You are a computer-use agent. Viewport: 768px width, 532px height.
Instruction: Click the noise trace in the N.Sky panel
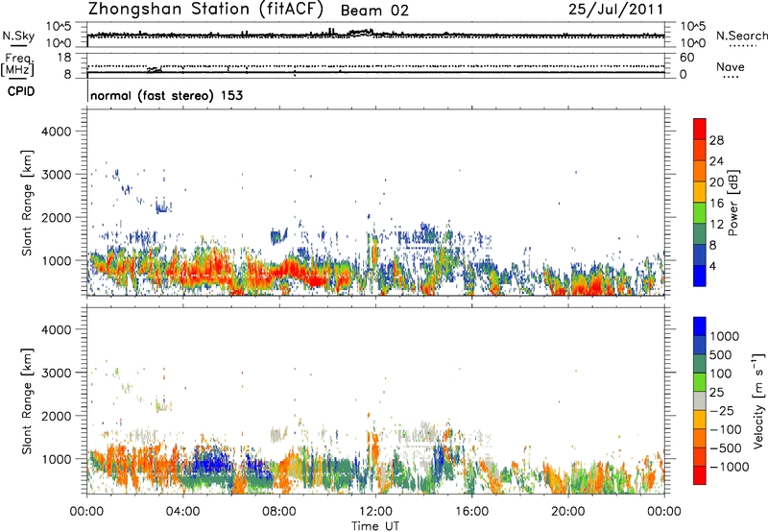point(375,35)
